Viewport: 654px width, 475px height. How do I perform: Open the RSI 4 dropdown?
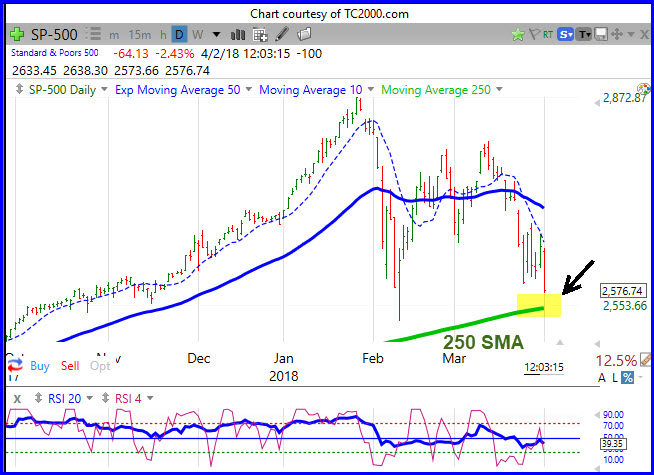150,398
